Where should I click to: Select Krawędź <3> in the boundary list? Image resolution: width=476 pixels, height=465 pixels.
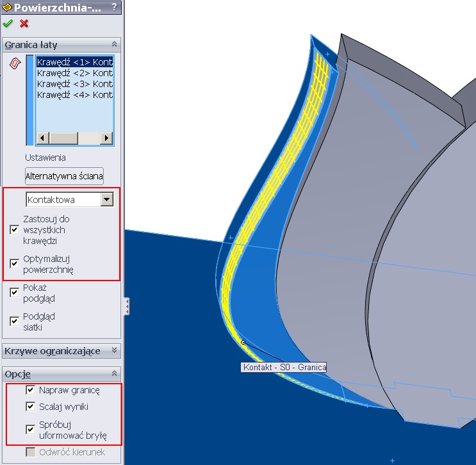[75, 84]
